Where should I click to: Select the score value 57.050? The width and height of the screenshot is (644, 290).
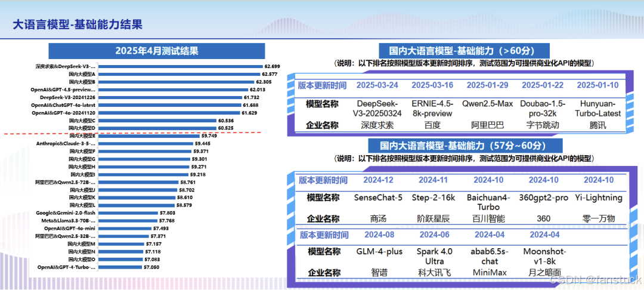click(151, 267)
